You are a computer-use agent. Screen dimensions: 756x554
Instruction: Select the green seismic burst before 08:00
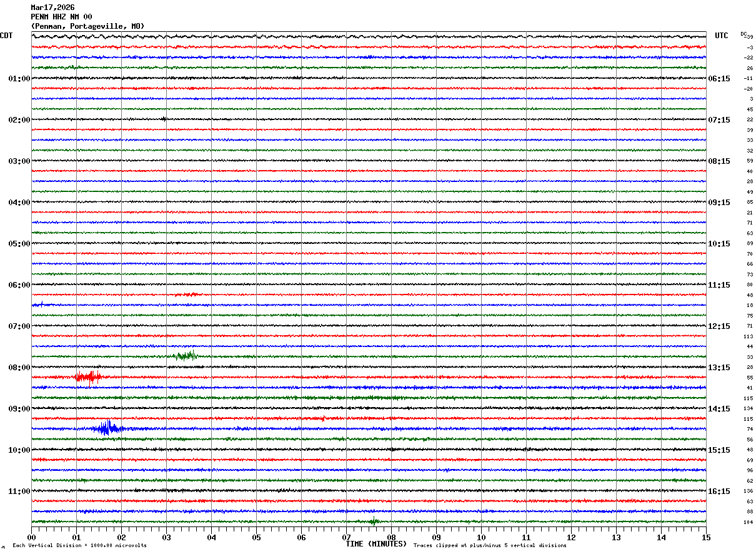click(186, 356)
